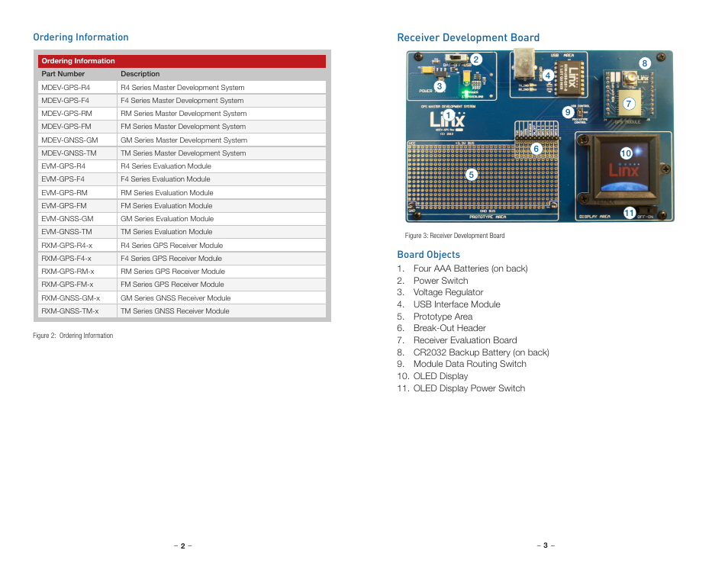
Task: Select part number MDEV-GPS-FM
Action: pyautogui.click(x=66, y=126)
